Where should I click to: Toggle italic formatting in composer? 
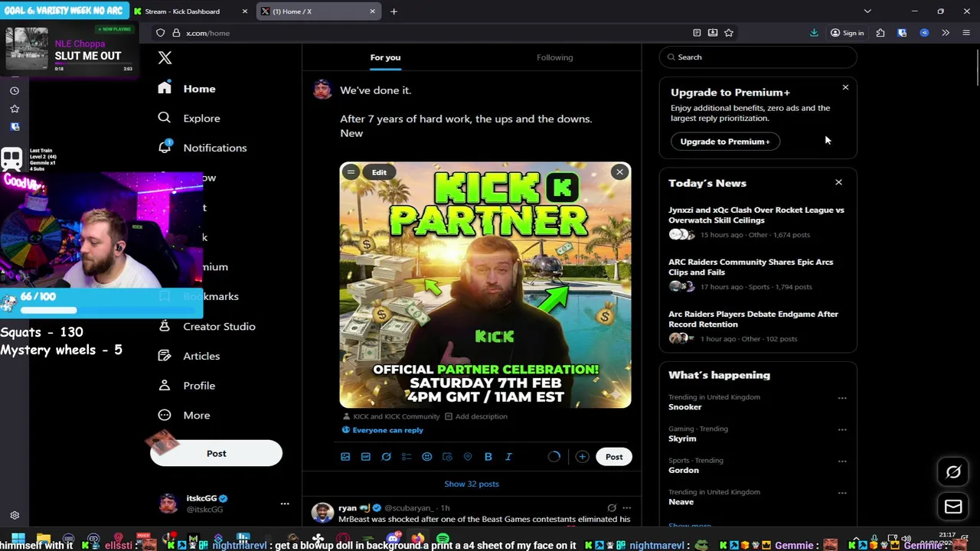tap(508, 457)
